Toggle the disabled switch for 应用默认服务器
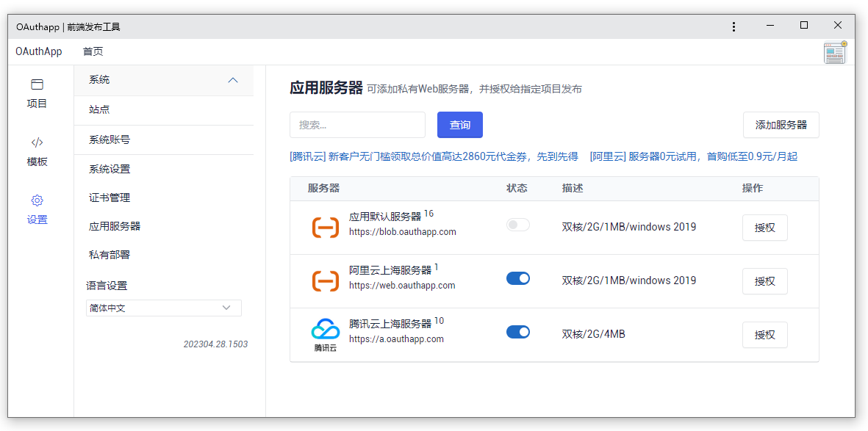 point(517,225)
